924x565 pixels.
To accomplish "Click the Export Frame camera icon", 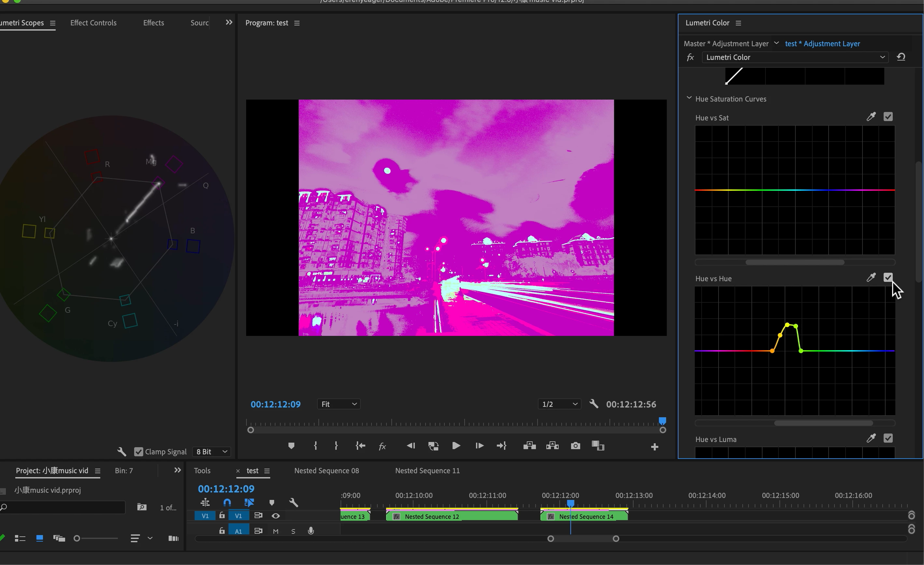I will (x=575, y=446).
